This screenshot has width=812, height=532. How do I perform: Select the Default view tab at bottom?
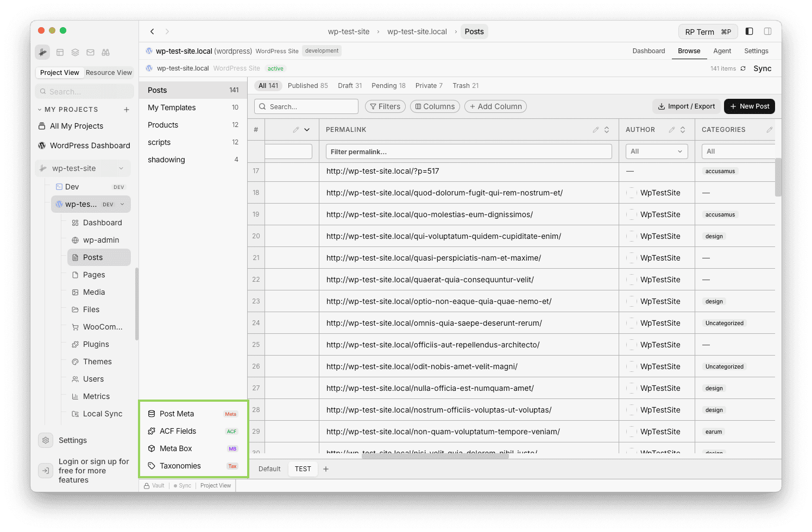point(269,469)
